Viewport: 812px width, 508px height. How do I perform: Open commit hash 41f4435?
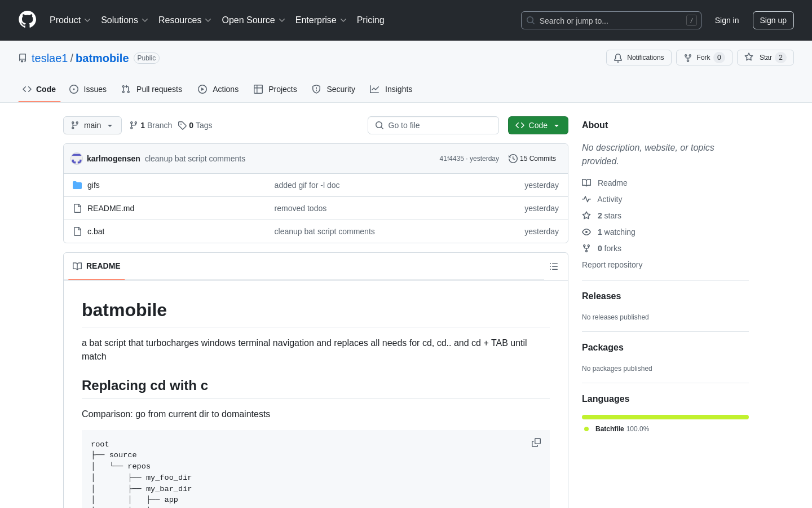452,159
